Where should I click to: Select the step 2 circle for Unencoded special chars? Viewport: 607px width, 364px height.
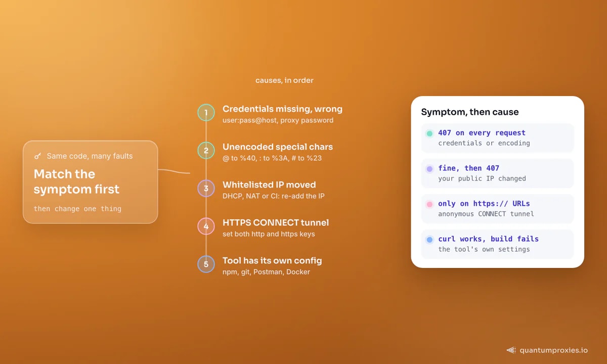click(206, 151)
